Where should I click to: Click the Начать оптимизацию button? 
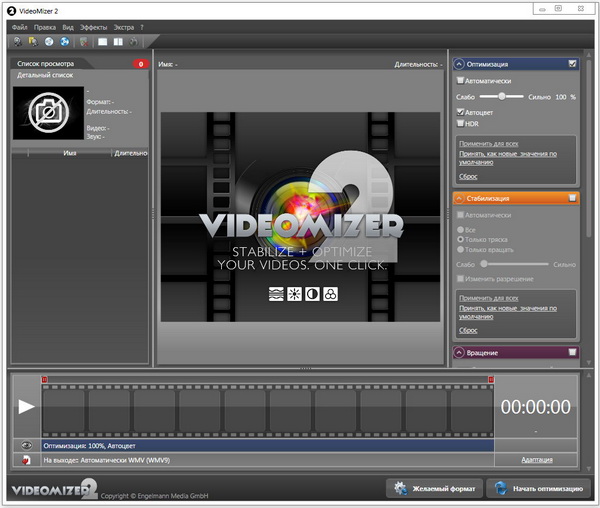point(540,489)
